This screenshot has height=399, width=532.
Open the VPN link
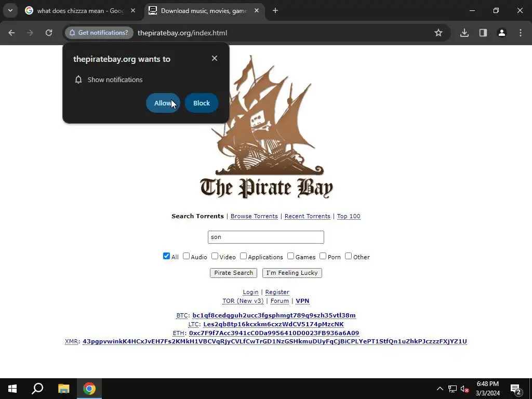[302, 301]
